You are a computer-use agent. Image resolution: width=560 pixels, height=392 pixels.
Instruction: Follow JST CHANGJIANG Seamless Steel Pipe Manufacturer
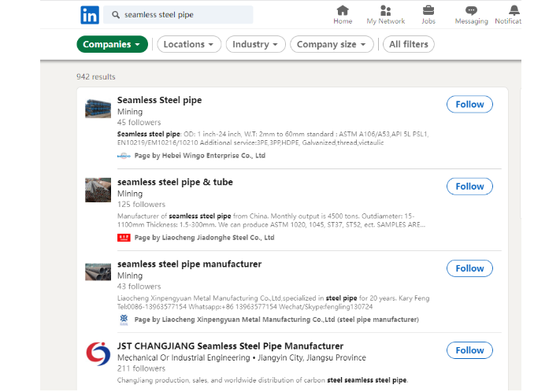tap(469, 350)
